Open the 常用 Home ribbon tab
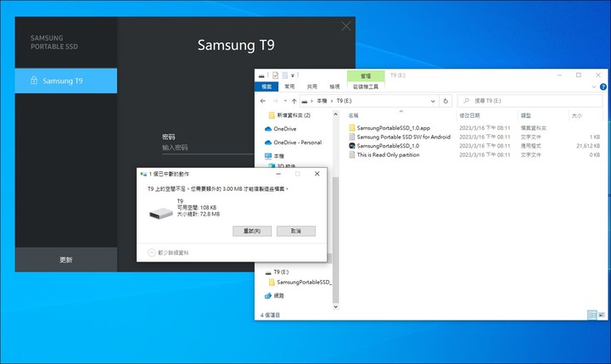 pyautogui.click(x=289, y=87)
